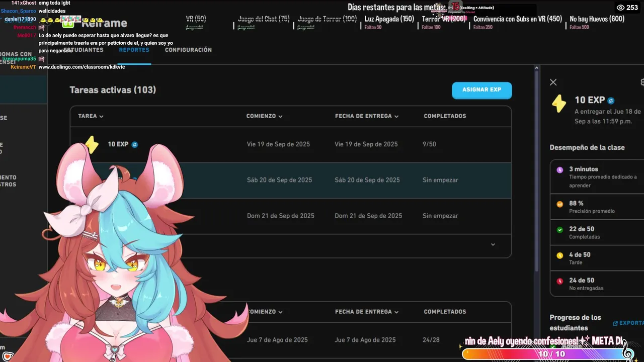
Task: Click the 9/50 completed value
Action: pos(429,144)
